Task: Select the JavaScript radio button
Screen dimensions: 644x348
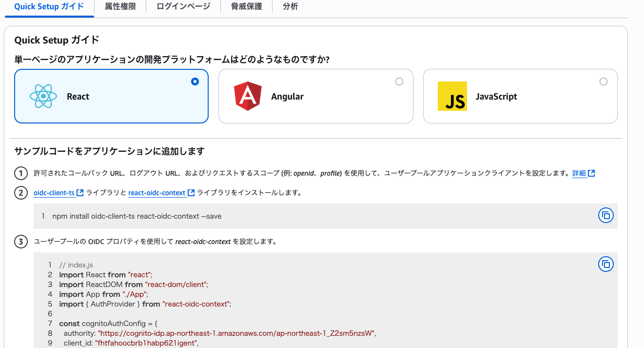Action: tap(604, 82)
